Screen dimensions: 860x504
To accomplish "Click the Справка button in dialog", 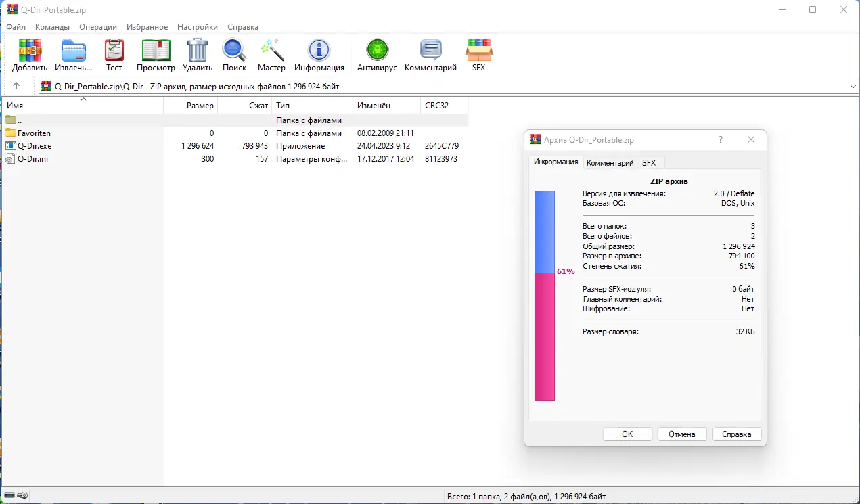I will pyautogui.click(x=737, y=434).
